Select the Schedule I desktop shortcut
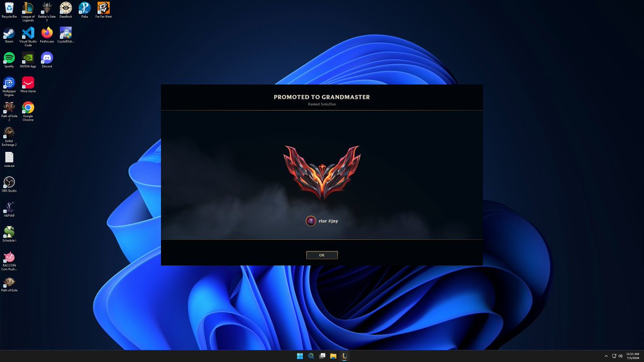The height and width of the screenshot is (362, 644). pos(9,234)
